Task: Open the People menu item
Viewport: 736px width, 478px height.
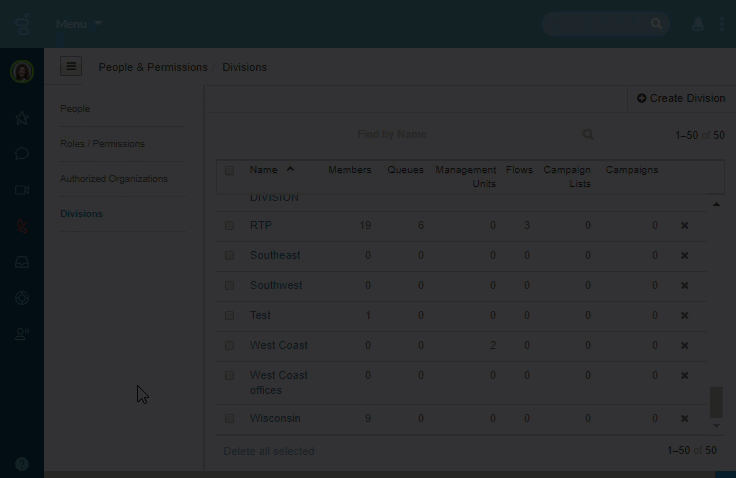Action: [75, 108]
